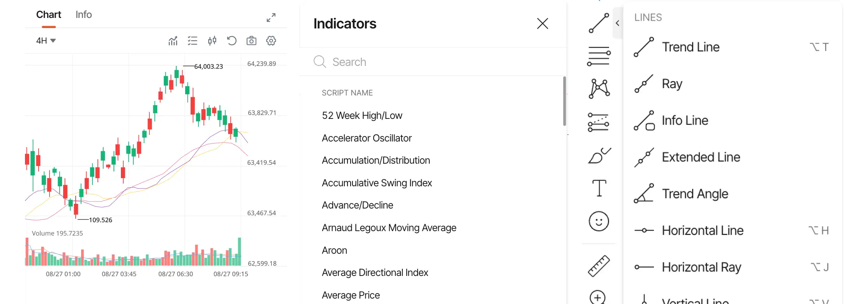Select the Chart tab

tap(49, 15)
